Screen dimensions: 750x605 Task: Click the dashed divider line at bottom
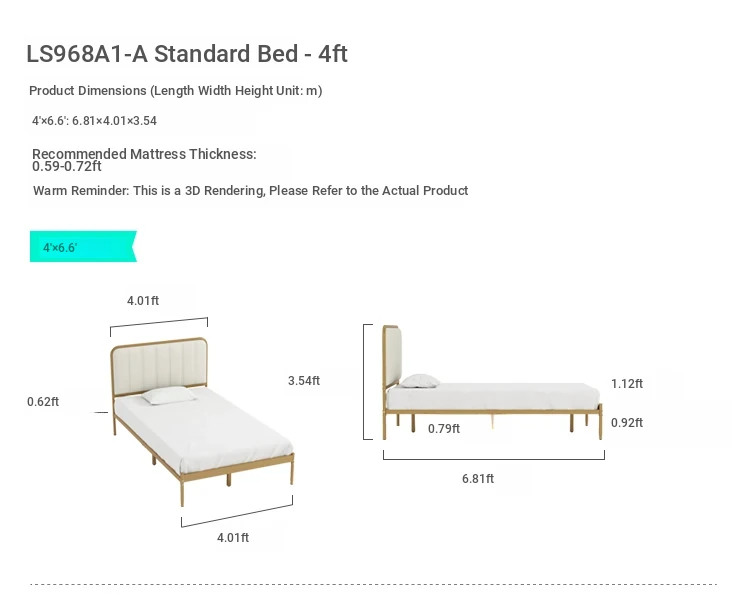tap(374, 584)
